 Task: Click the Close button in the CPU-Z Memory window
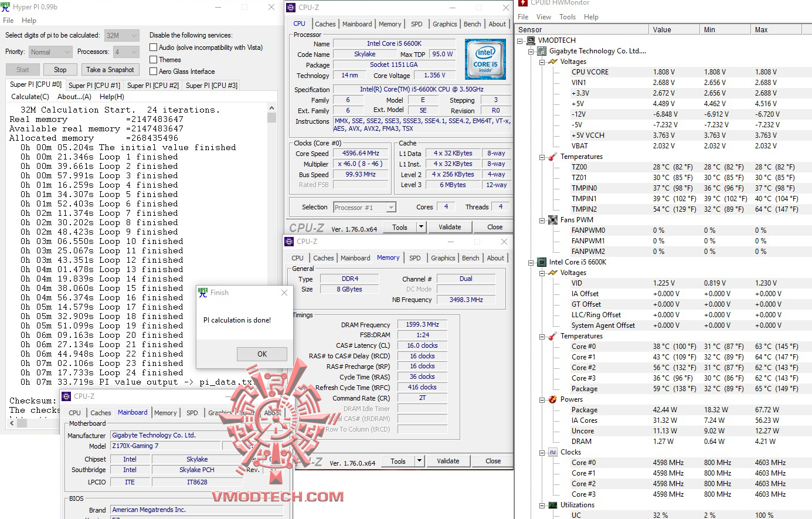[493, 461]
